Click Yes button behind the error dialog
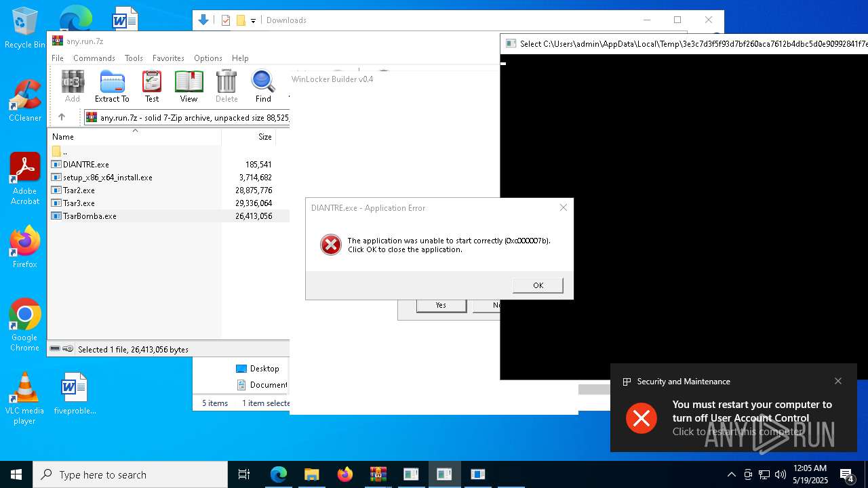868x488 pixels. coord(441,305)
